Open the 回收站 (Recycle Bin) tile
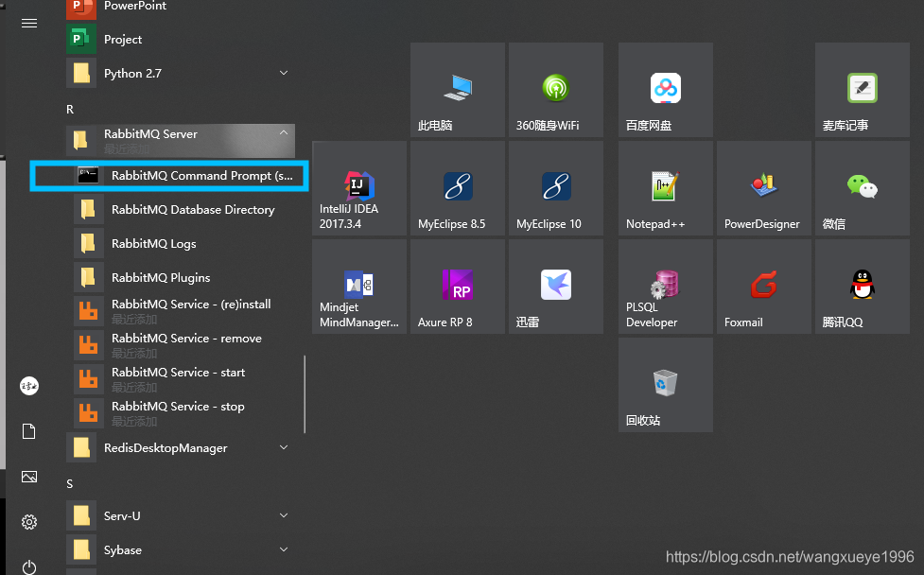Screen dimensions: 924x575 [665, 385]
